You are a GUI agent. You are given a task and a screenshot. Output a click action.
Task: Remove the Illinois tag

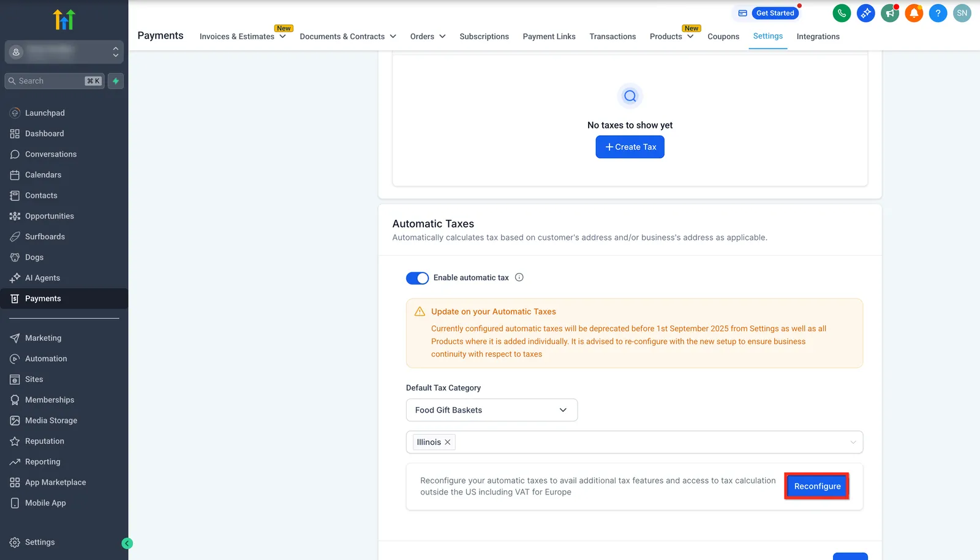point(448,442)
